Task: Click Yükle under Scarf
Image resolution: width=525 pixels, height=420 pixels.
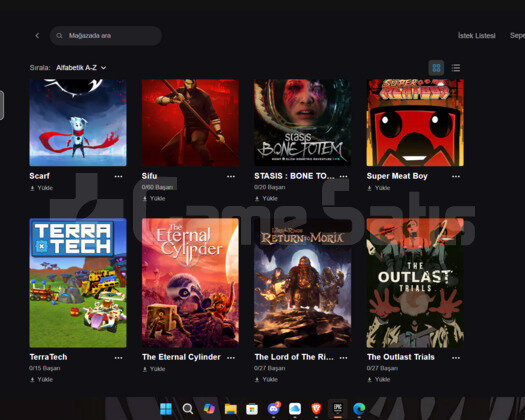Action: click(x=42, y=188)
